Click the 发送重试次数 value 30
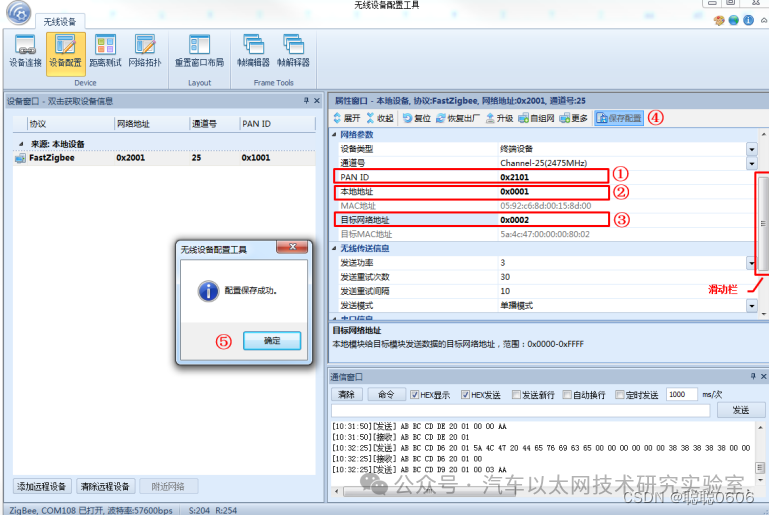Screen dimensions: 769x515 click(x=505, y=277)
